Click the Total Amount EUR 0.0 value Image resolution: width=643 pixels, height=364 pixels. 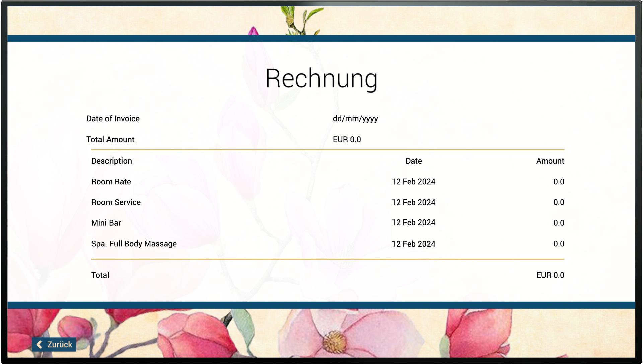point(347,140)
